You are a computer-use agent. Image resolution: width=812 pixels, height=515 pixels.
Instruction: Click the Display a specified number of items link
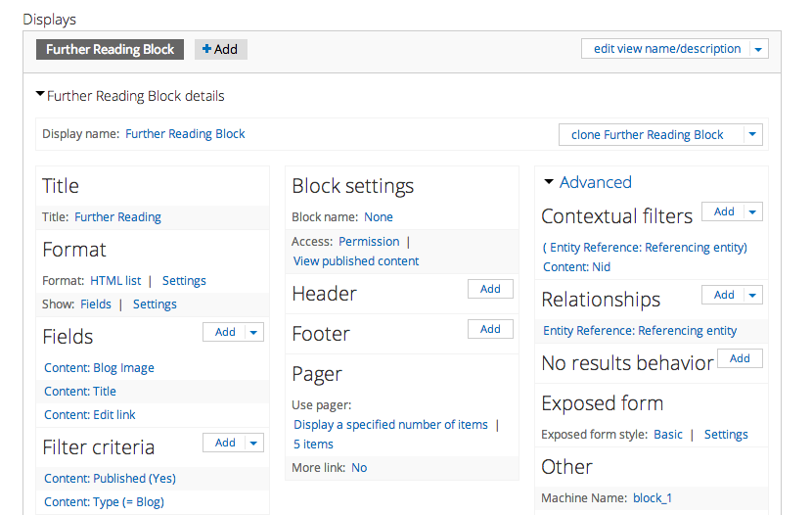[x=390, y=425]
